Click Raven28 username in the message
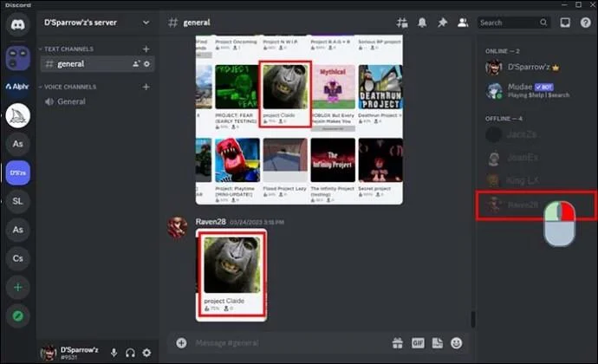598x364 pixels. point(211,222)
